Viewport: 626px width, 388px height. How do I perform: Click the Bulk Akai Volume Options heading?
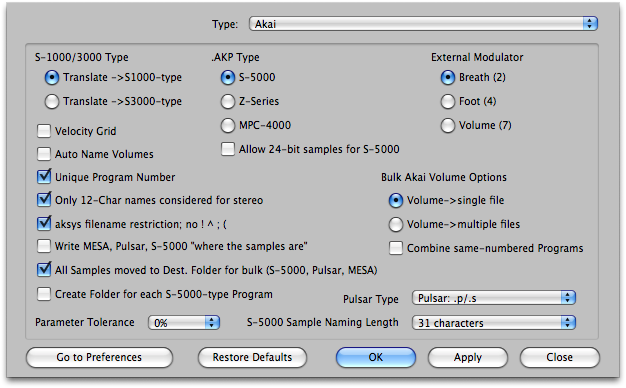click(x=444, y=177)
